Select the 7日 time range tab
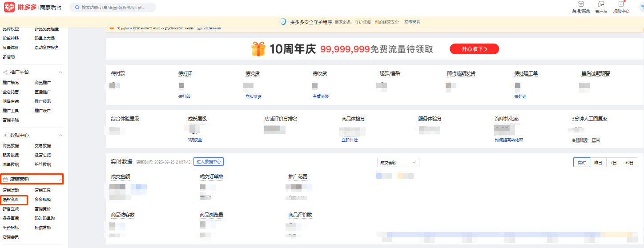 [x=613, y=163]
